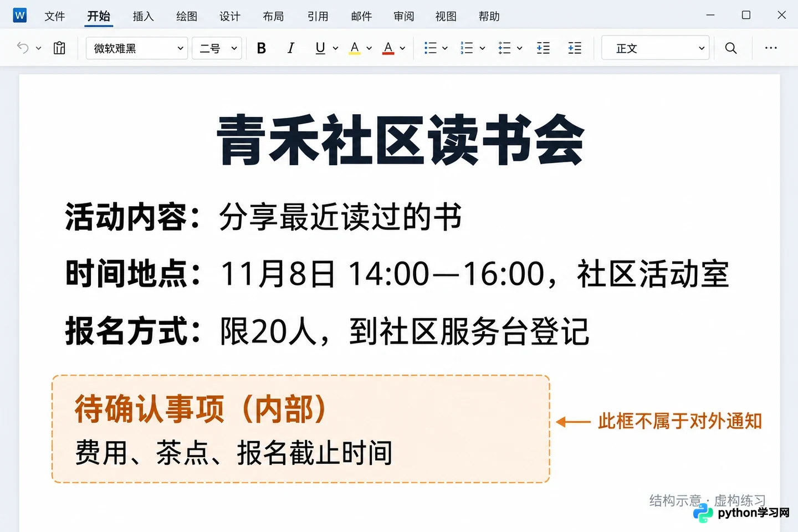798x532 pixels.
Task: Open the 帮助 tab
Action: coord(489,16)
